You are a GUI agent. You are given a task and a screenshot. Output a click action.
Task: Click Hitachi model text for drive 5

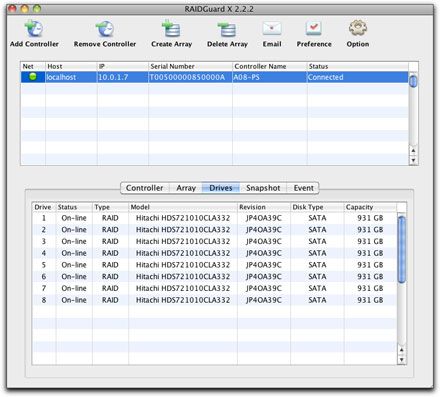[183, 265]
